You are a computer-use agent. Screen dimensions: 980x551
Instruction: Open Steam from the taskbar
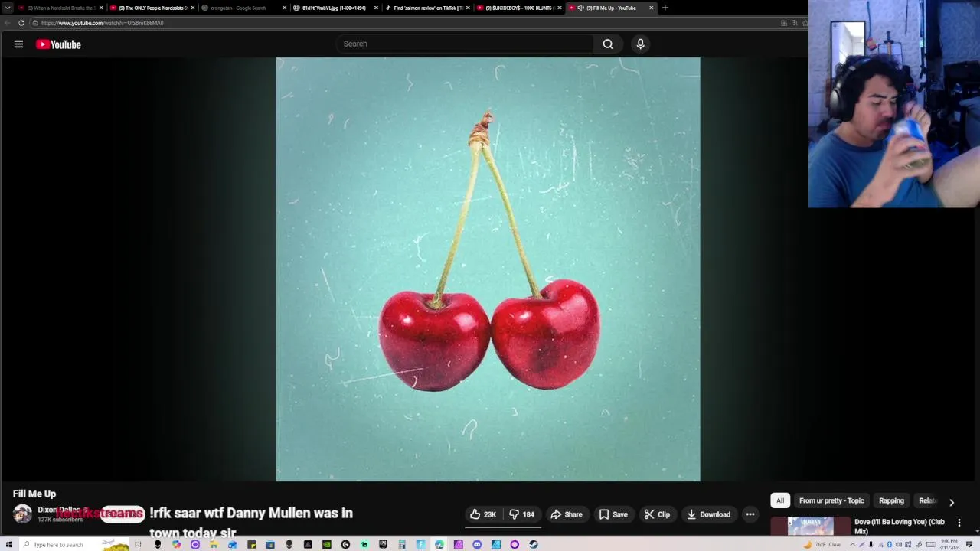[534, 544]
